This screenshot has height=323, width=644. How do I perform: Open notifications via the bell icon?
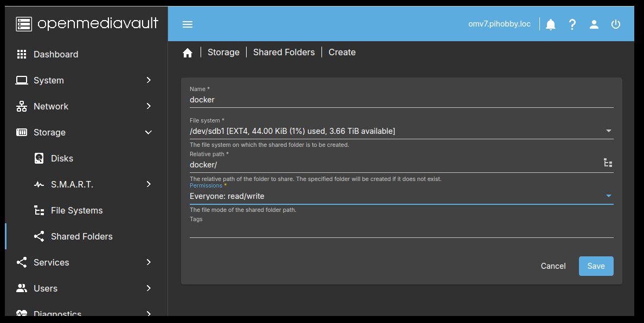coord(550,24)
